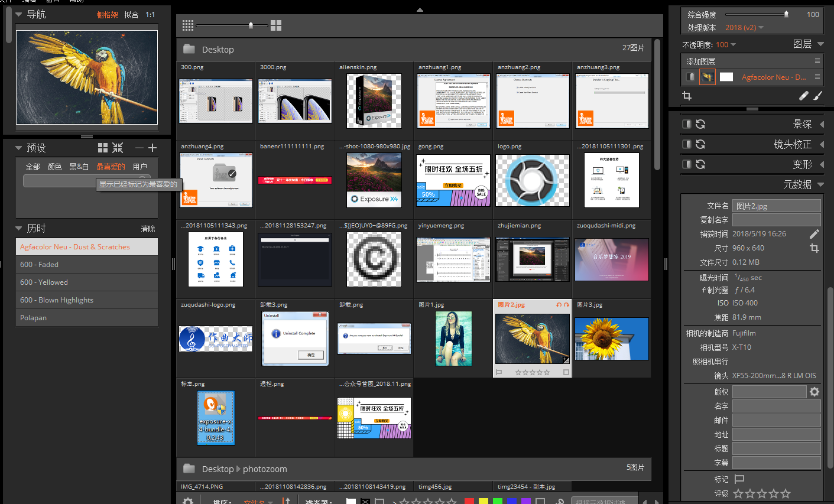Screen dimensions: 834x504
Task: Toggle visibility of Agfacolor Neu layer
Action: coord(690,77)
